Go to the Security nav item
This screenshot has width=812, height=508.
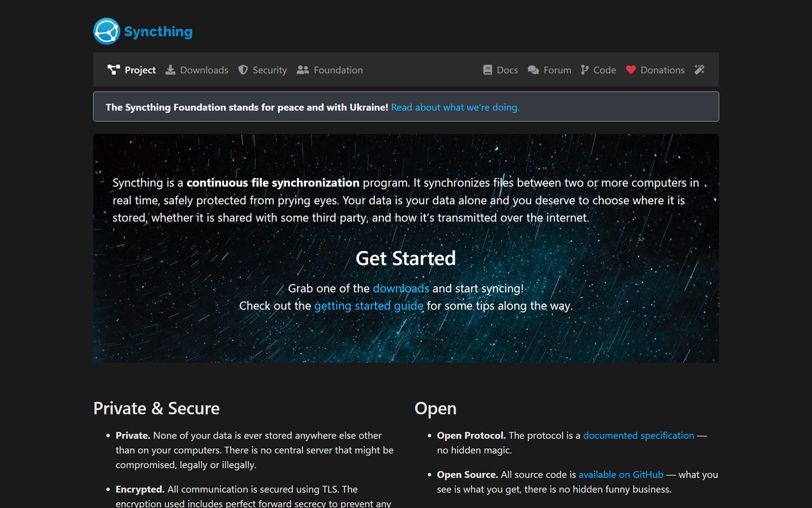click(263, 70)
